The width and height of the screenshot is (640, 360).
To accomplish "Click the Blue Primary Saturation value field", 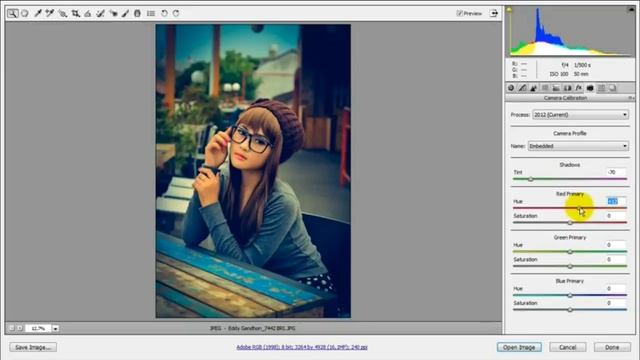I will click(616, 303).
